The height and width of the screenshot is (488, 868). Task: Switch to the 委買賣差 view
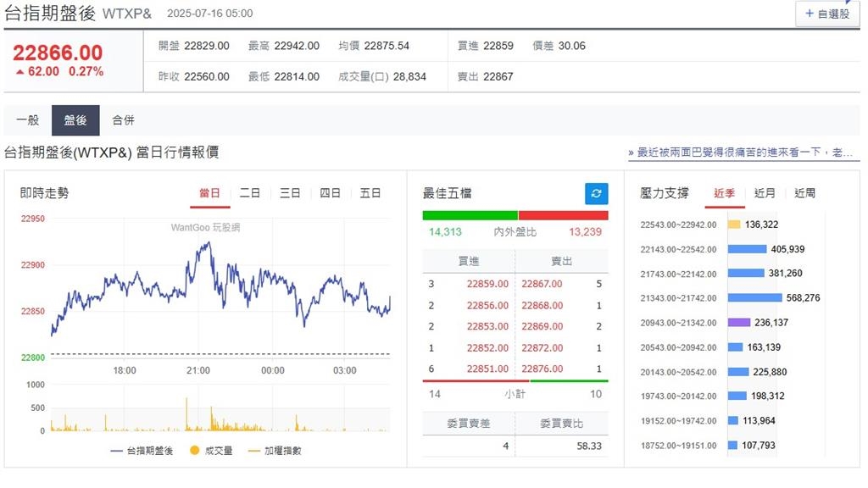(x=467, y=422)
